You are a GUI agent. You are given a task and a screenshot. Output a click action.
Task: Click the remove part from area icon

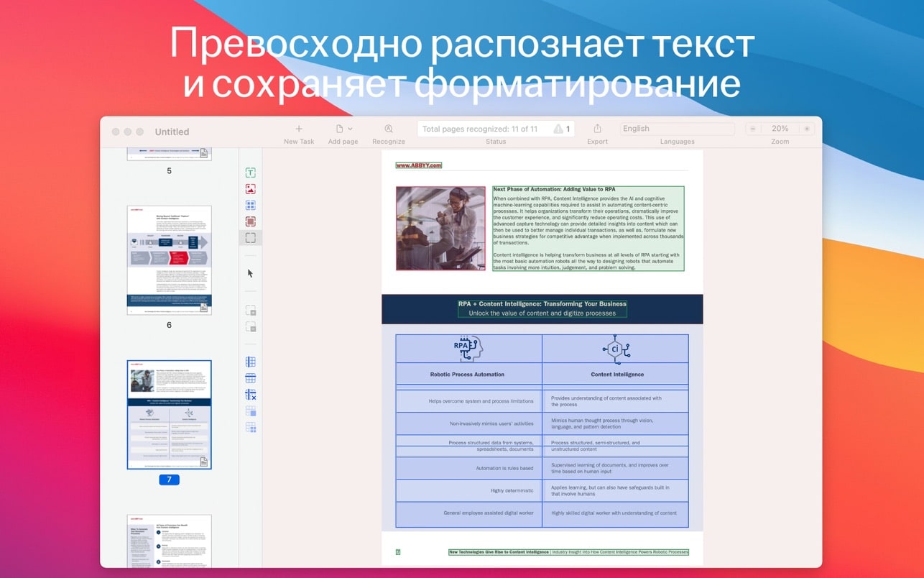250,327
